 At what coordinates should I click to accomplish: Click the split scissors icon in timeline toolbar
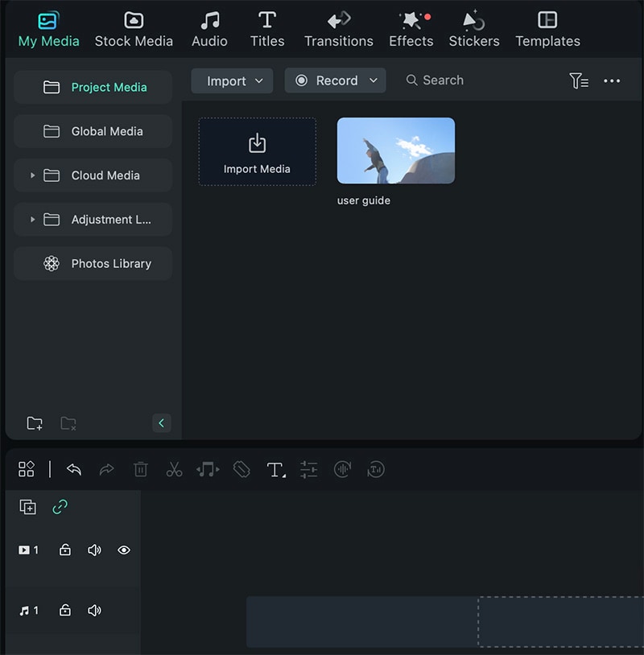coord(174,470)
